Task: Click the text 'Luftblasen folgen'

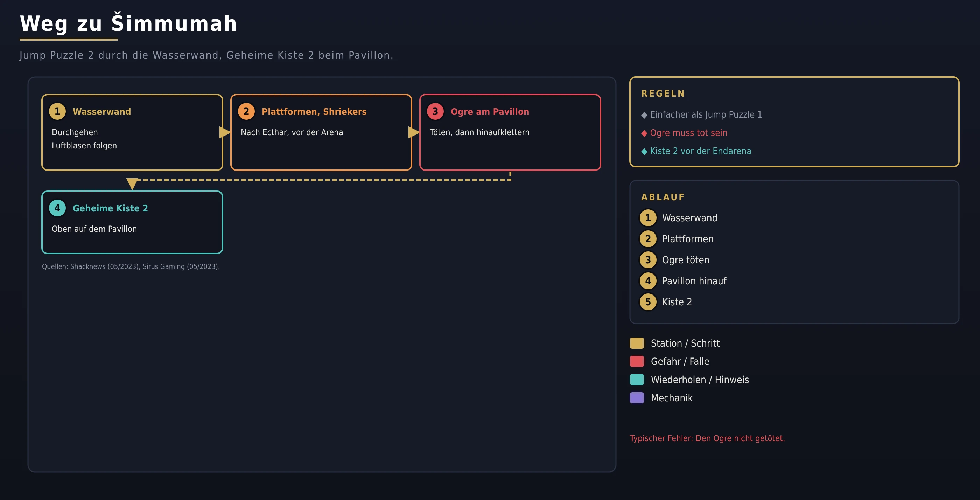Action: coord(84,146)
